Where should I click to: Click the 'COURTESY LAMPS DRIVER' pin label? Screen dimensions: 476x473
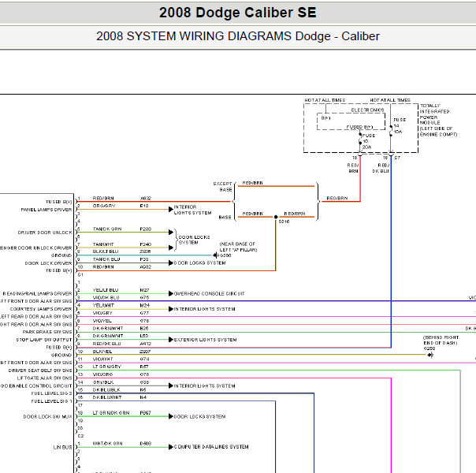tap(41, 309)
